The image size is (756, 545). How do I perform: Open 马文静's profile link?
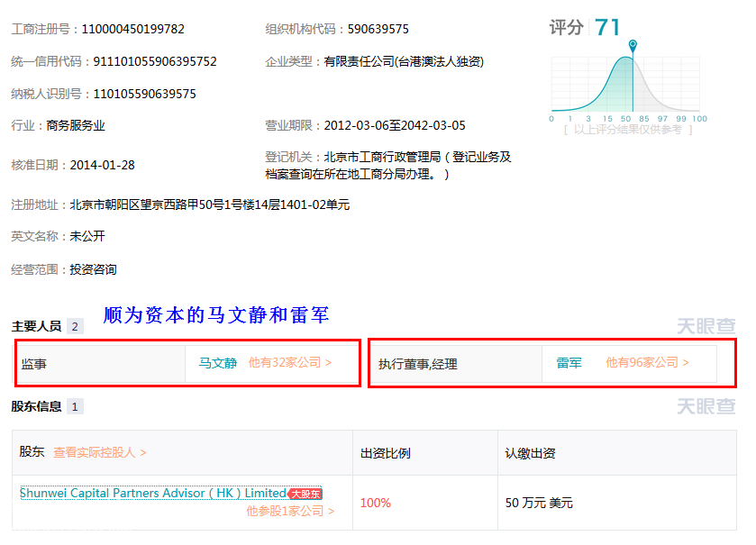[218, 363]
